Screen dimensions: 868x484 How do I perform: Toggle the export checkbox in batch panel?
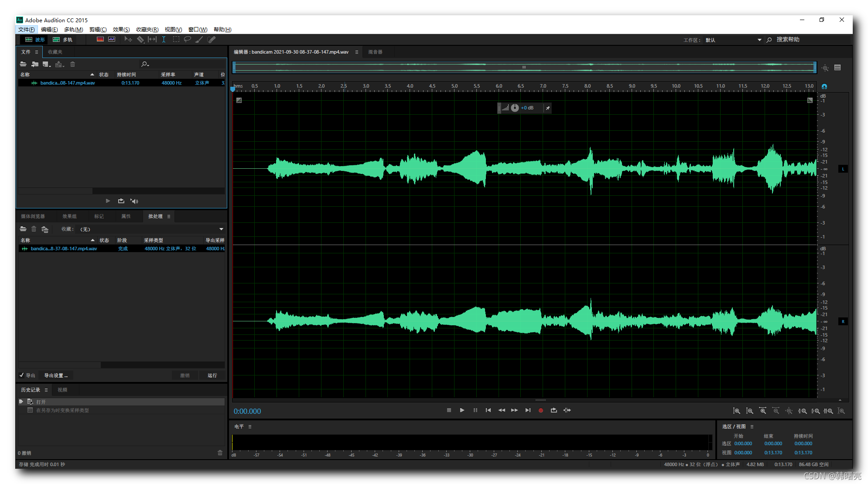click(22, 375)
